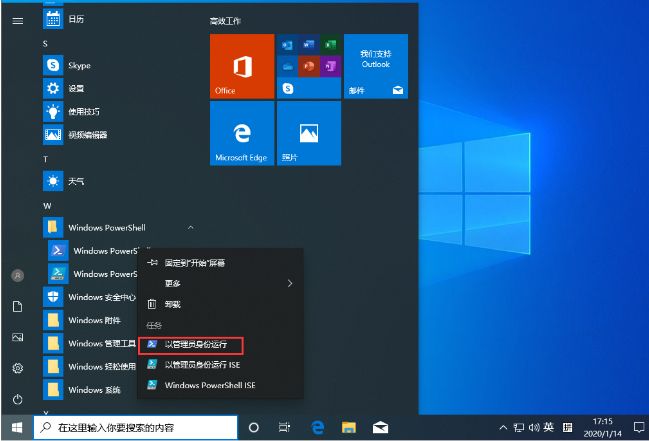Choose Windows PowerShell ISE in context menu
Image resolution: width=649 pixels, height=441 pixels.
(x=220, y=385)
